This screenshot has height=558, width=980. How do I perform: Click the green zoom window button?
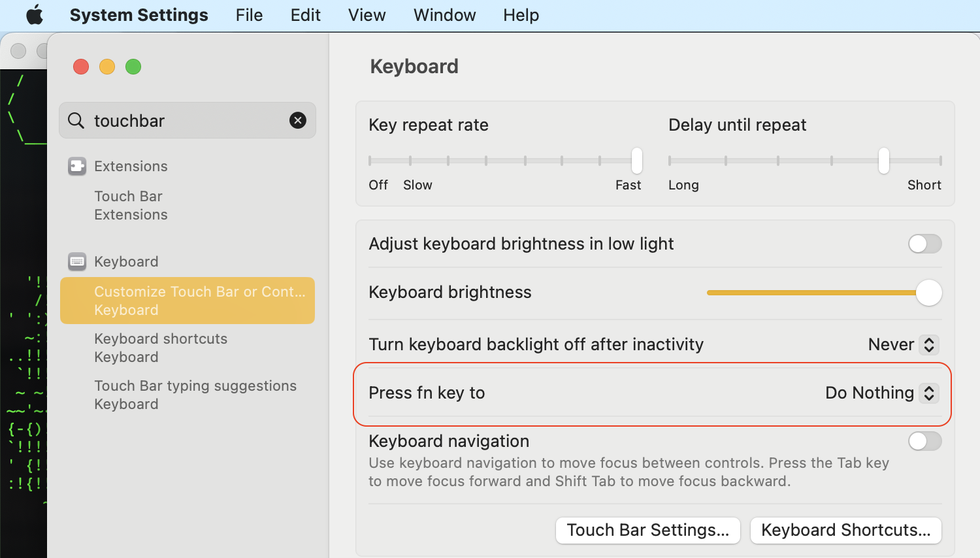[x=133, y=67]
